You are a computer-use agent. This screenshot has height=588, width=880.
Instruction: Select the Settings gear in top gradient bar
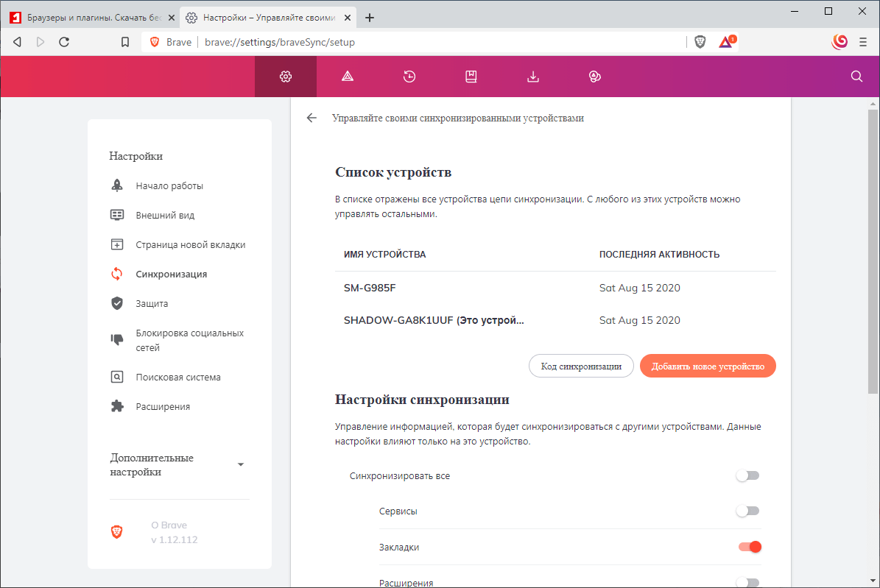tap(286, 77)
